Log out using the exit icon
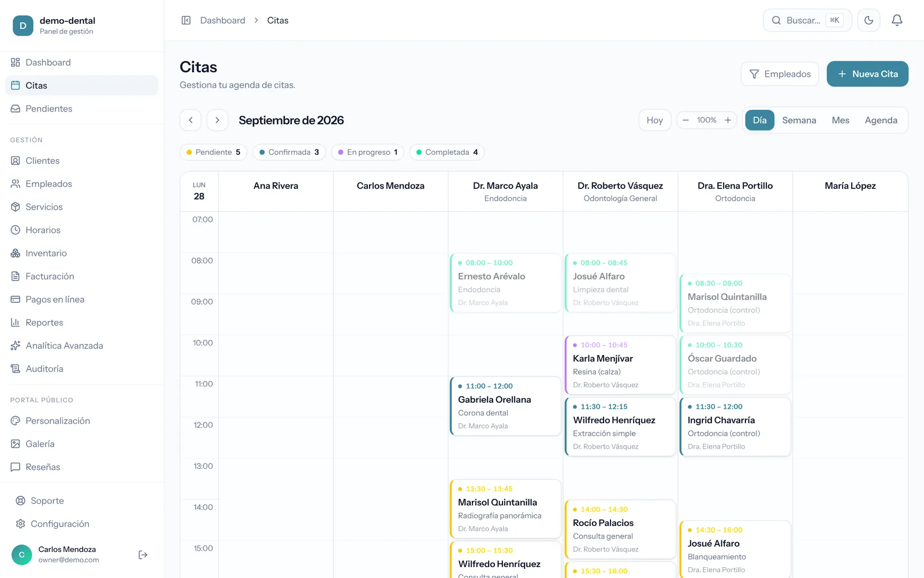 (x=143, y=555)
